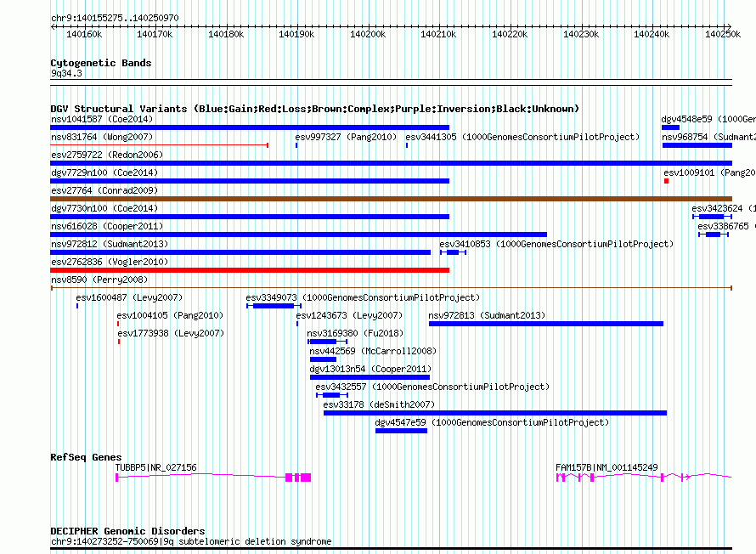Click the 140250k ruler tick label
The image size is (756, 554).
pos(723,34)
